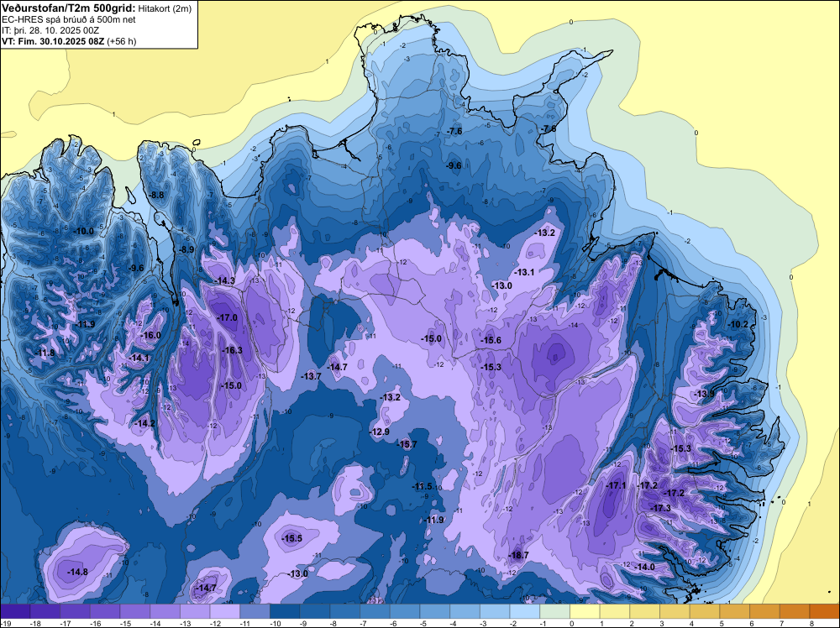This screenshot has width=840, height=628.
Task: Click the -14.2 temperature value
Action: tap(144, 423)
